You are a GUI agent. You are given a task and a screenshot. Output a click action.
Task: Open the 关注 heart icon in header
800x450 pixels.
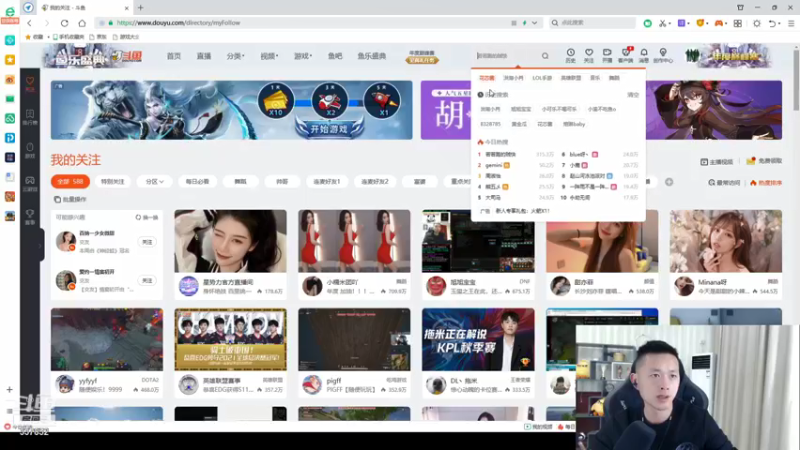[589, 55]
